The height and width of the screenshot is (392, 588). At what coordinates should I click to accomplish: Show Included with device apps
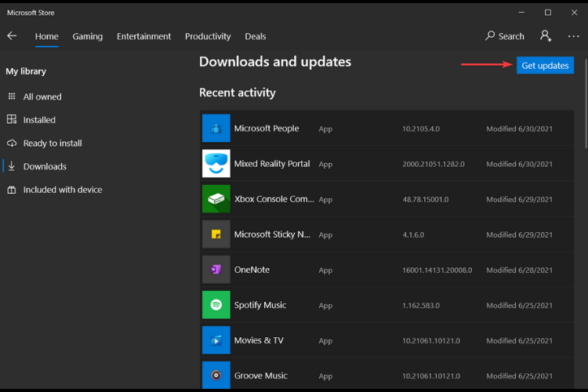coord(62,190)
